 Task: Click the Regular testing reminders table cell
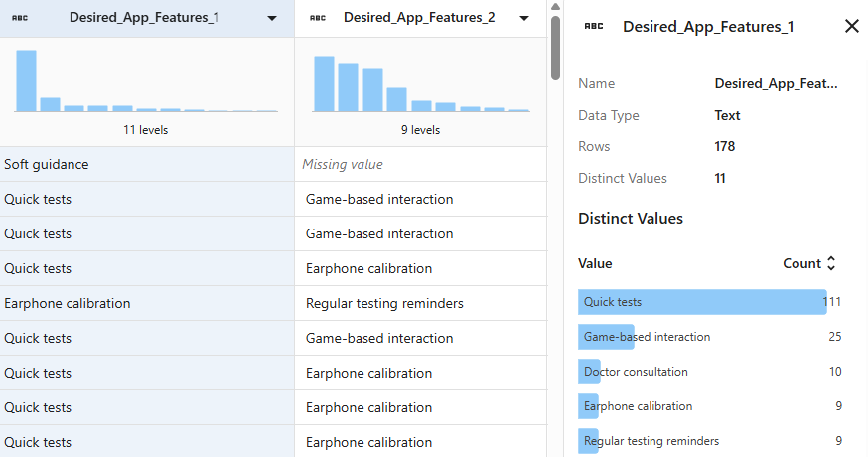pyautogui.click(x=384, y=303)
